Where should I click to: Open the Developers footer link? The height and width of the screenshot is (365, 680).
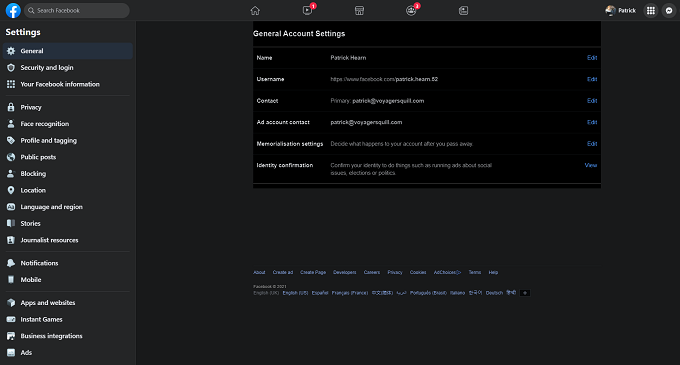tap(344, 272)
